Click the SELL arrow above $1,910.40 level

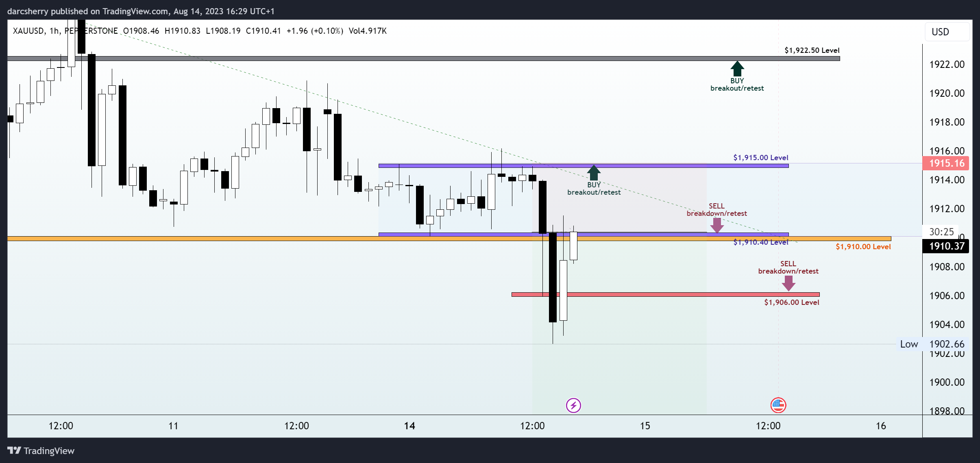coord(716,225)
